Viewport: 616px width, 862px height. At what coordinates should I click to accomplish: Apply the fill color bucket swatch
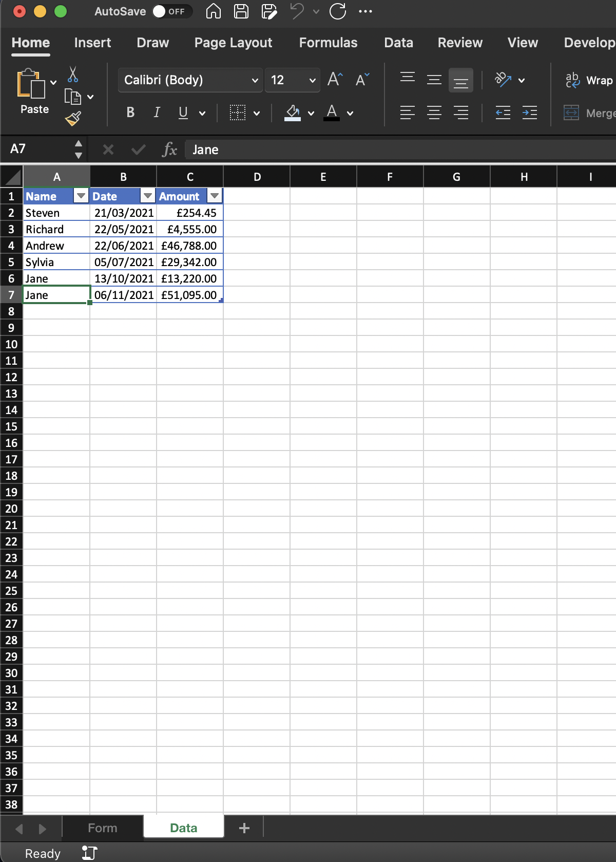(x=293, y=113)
